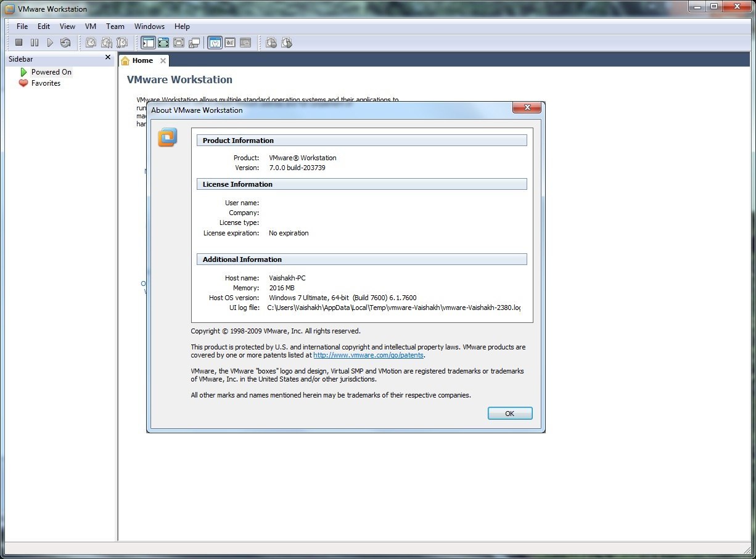Open the Snapshot Manager
The image size is (756, 559).
122,43
